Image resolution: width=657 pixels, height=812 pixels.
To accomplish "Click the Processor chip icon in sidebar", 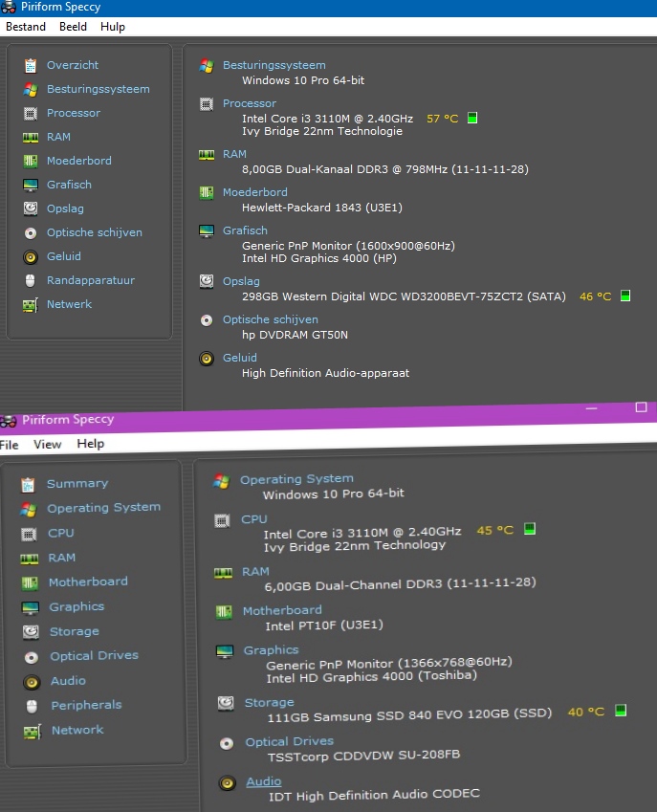I will pyautogui.click(x=31, y=114).
